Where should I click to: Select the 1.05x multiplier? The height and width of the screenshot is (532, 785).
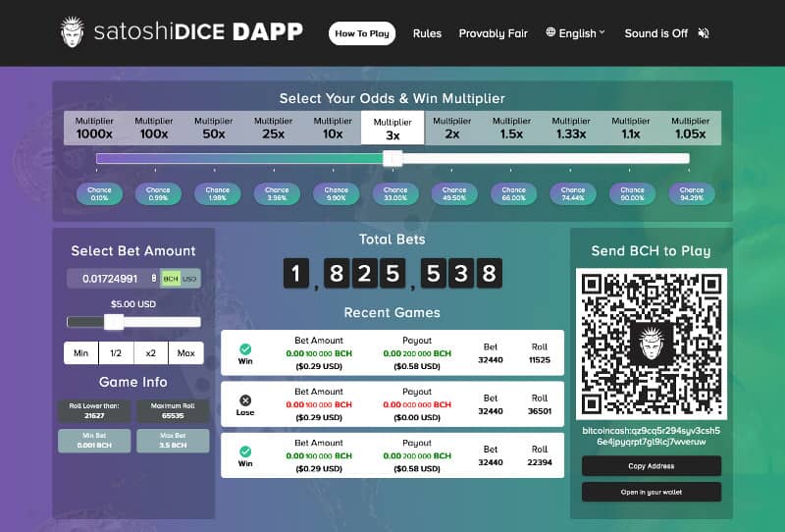(x=691, y=129)
